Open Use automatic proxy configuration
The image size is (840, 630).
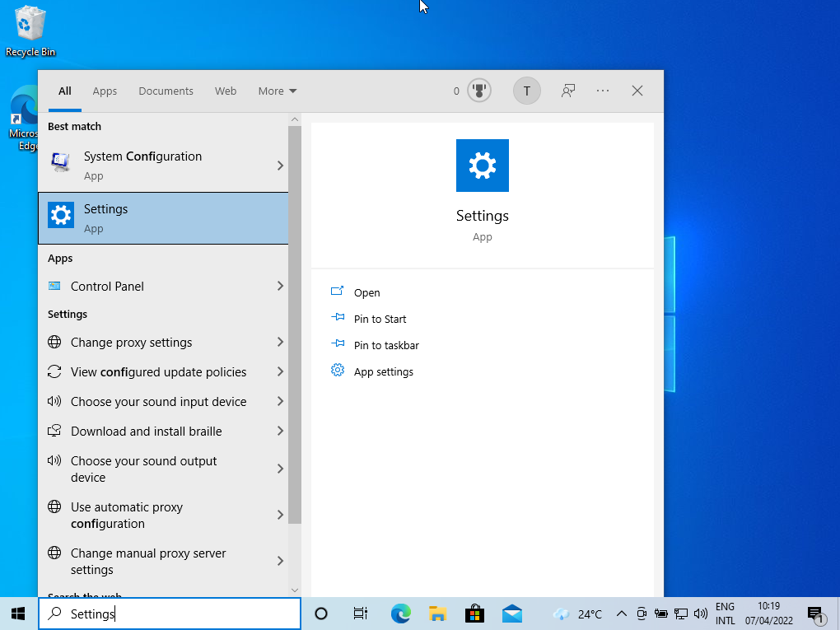click(x=163, y=515)
